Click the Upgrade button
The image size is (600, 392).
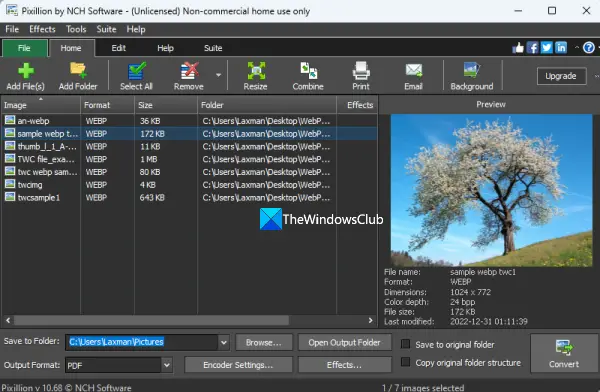561,76
